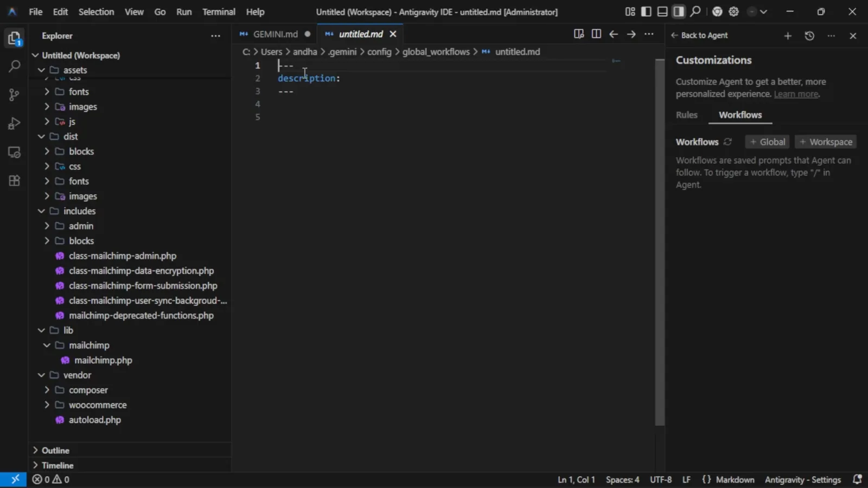Click remote connection icon in status bar

[14, 479]
